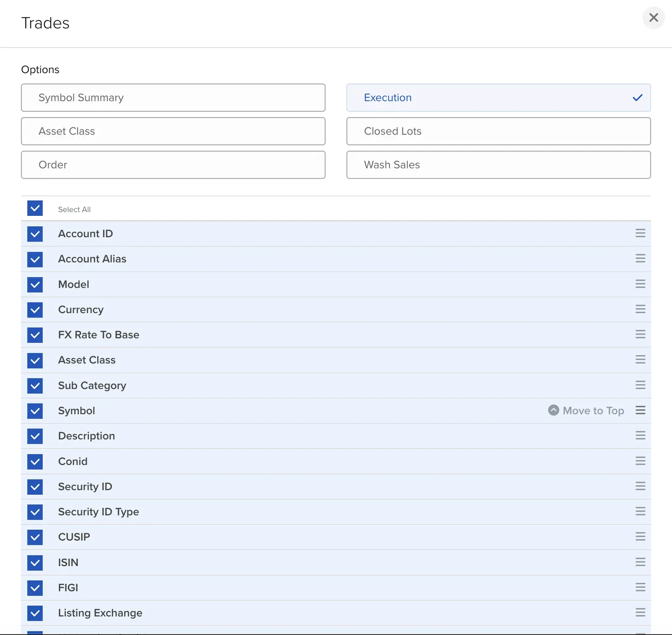Click the FIGI field label
Screen dimensions: 672x635
pyautogui.click(x=68, y=588)
